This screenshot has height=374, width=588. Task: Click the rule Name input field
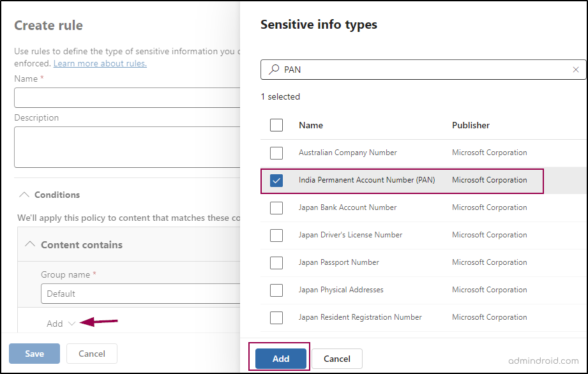[126, 98]
